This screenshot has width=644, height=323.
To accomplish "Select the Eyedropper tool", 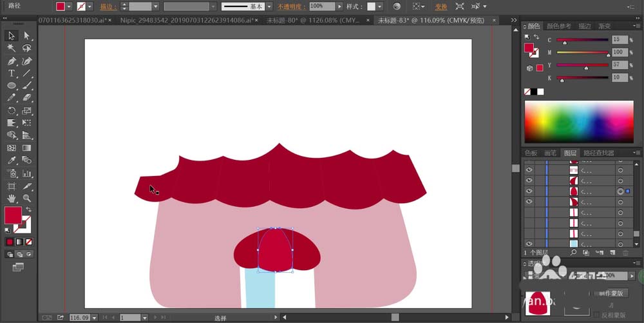I will pyautogui.click(x=12, y=161).
